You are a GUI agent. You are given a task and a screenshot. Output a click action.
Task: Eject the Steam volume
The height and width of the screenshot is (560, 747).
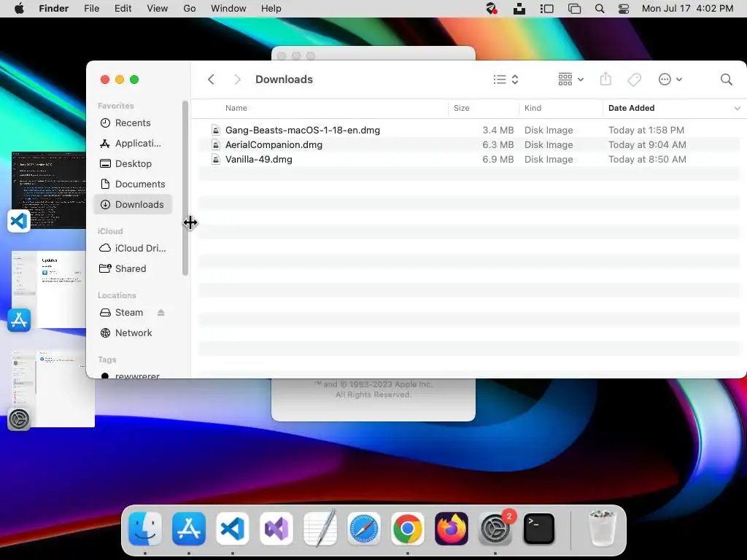(x=161, y=313)
